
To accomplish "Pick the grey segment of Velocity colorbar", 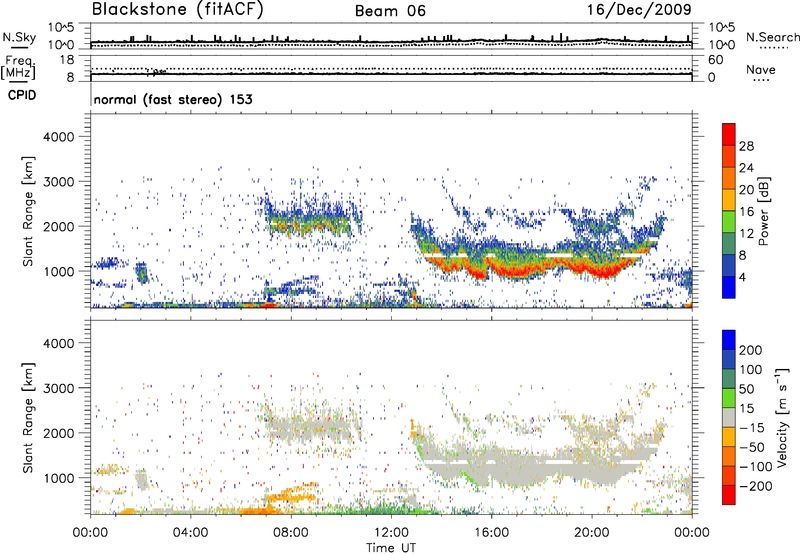I will 729,417.
